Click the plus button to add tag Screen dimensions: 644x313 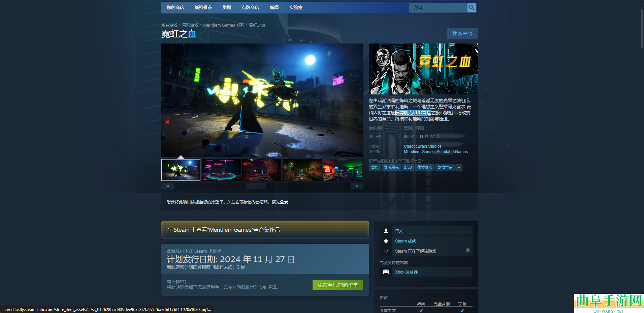pyautogui.click(x=459, y=168)
